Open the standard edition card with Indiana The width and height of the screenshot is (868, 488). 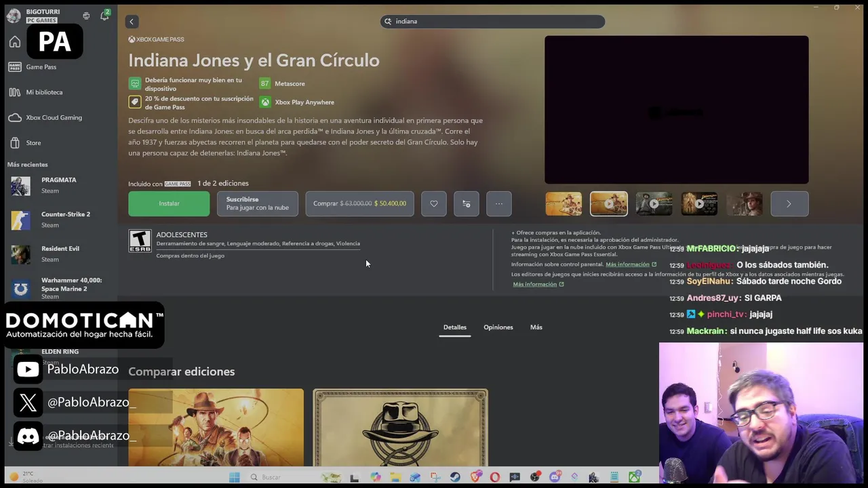[x=216, y=428]
